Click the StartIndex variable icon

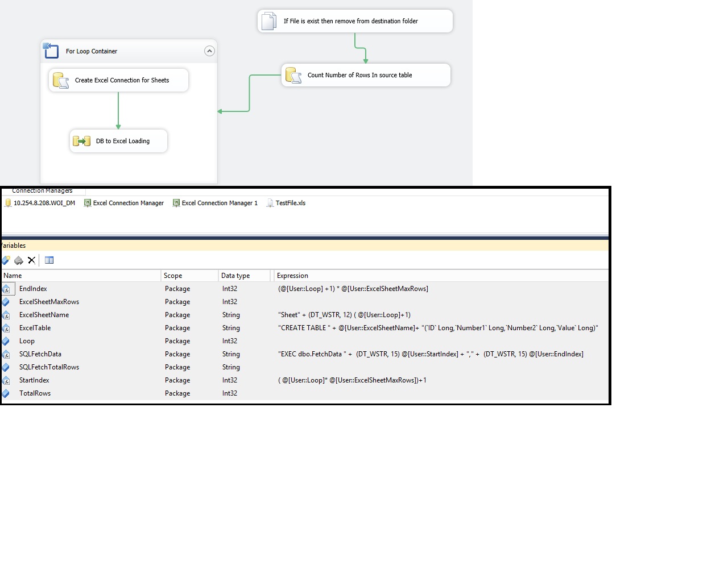[6, 380]
